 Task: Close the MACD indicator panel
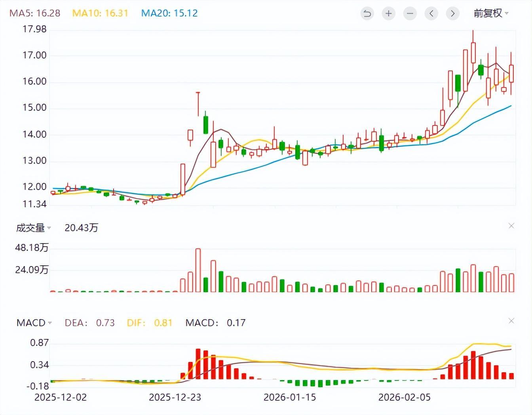[511, 321]
